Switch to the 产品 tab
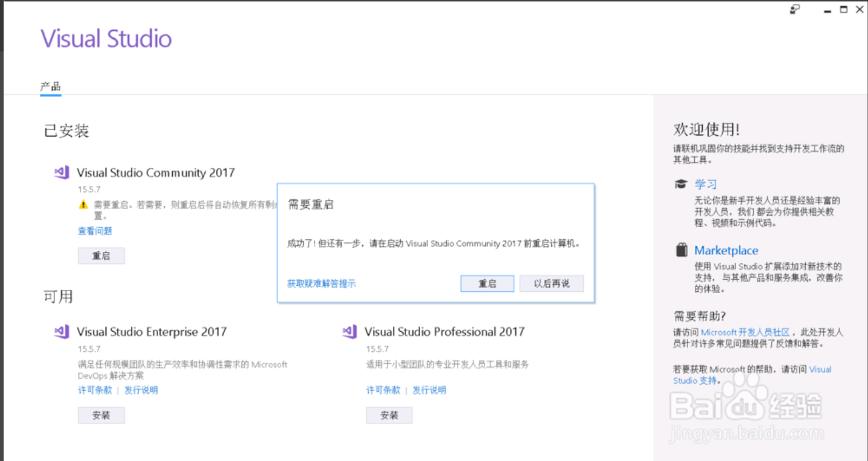The height and width of the screenshot is (461, 868). (x=50, y=86)
